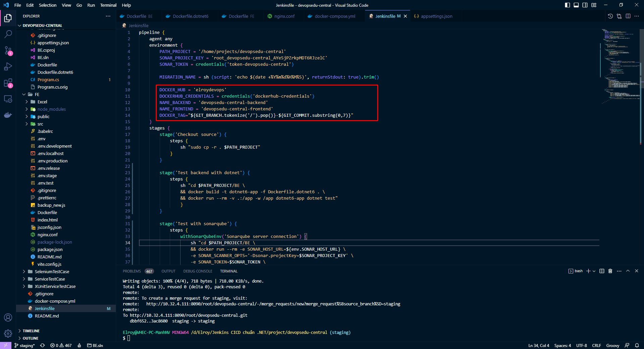Click synchronize changes icon in status bar
This screenshot has width=644, height=349.
(43, 345)
